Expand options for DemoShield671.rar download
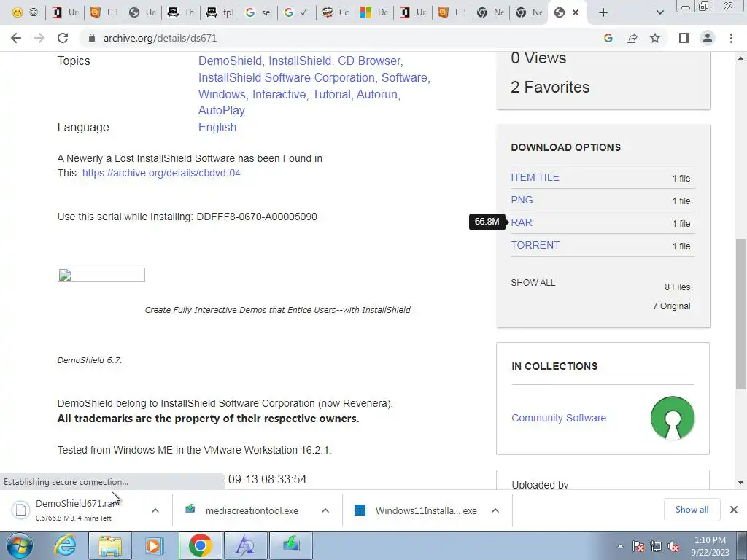Viewport: 747px width, 560px height. pos(155,510)
